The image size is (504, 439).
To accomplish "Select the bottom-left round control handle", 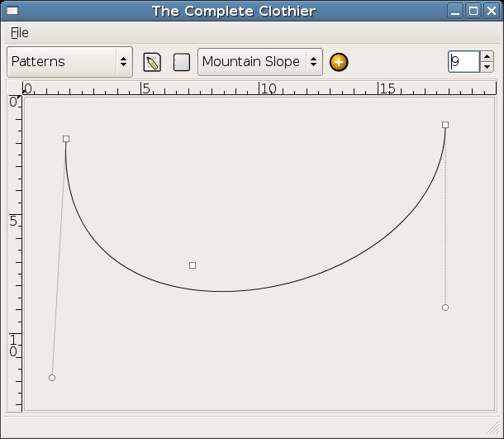I will click(52, 378).
